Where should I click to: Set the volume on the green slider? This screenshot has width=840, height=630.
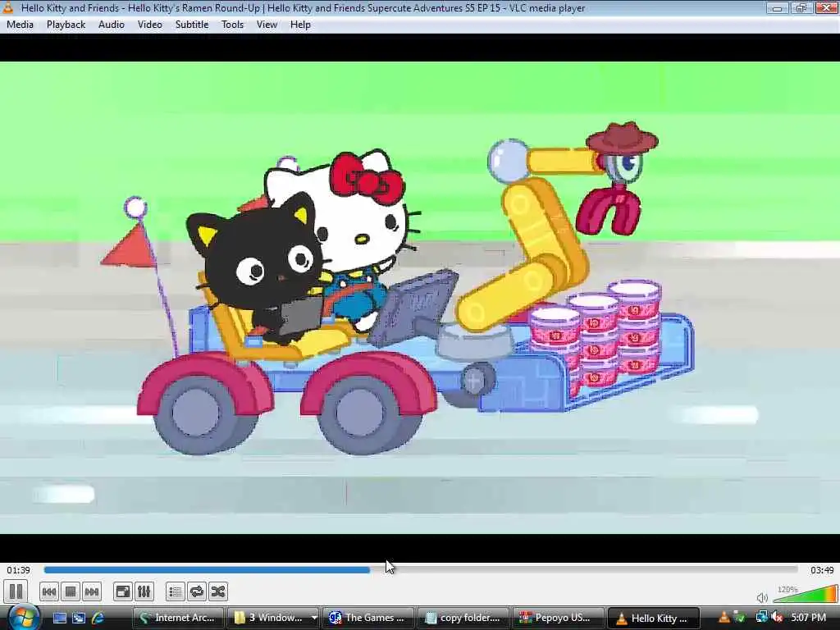coord(805,595)
